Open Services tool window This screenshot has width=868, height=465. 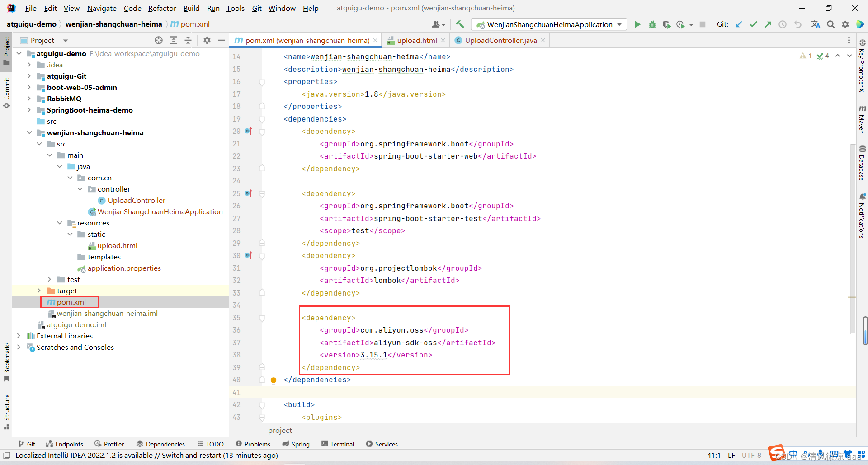[382, 444]
